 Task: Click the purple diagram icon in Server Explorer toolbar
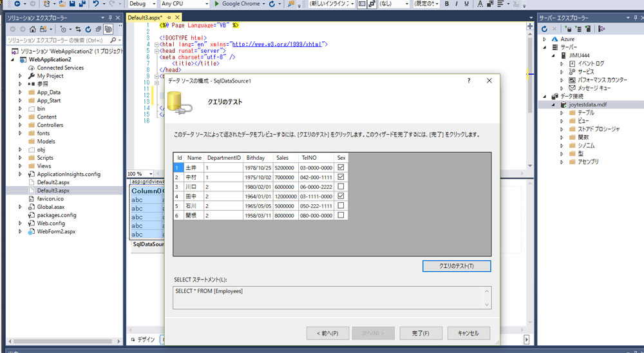[x=601, y=29]
